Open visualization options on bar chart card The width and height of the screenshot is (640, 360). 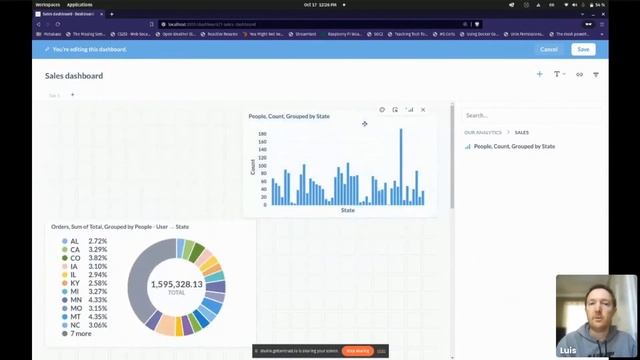tap(382, 110)
